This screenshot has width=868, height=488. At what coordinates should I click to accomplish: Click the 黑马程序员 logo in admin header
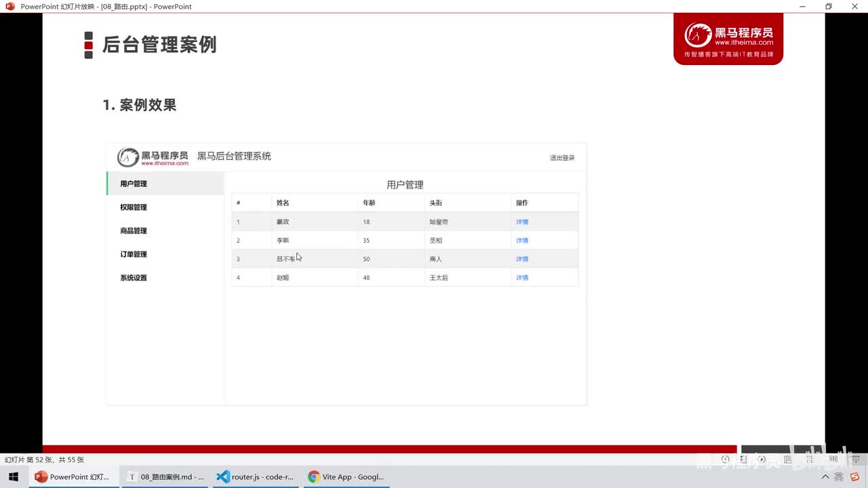coord(153,157)
